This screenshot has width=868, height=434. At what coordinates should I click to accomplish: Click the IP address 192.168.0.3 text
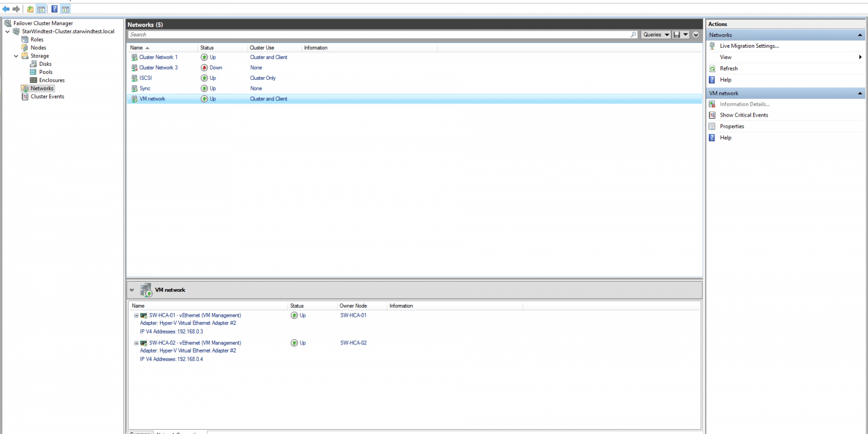(x=190, y=332)
